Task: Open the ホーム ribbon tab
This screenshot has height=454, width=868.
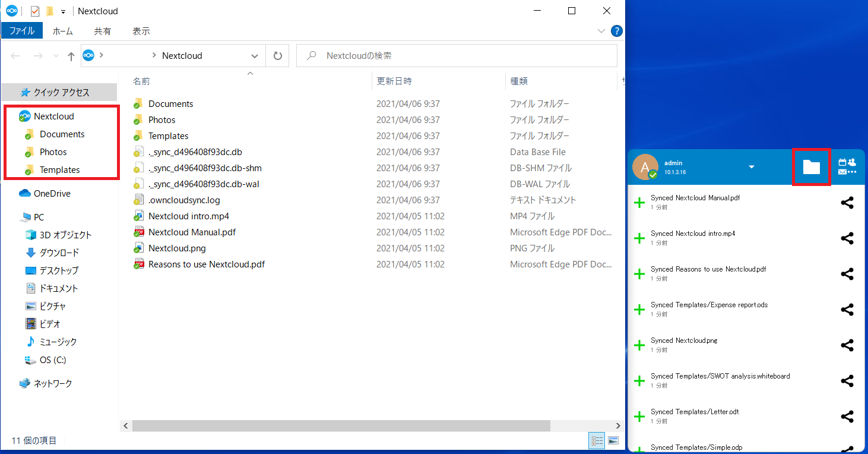Action: [63, 31]
